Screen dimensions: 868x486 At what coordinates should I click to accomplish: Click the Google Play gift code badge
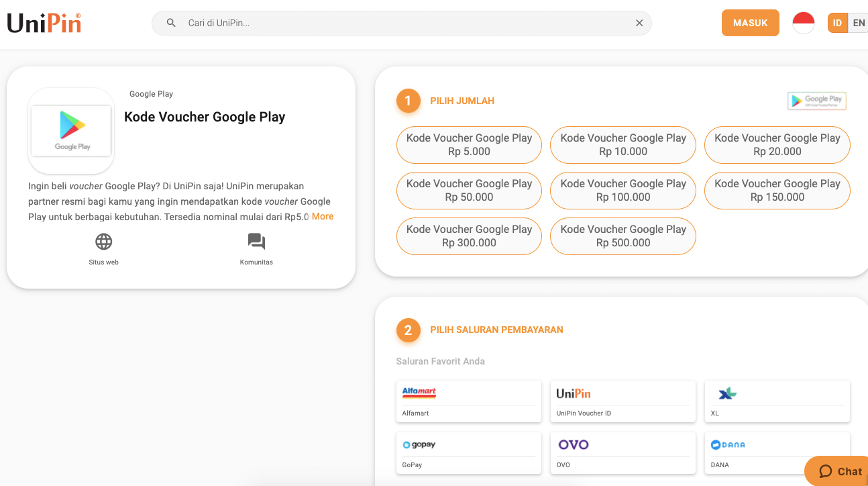[x=816, y=101]
